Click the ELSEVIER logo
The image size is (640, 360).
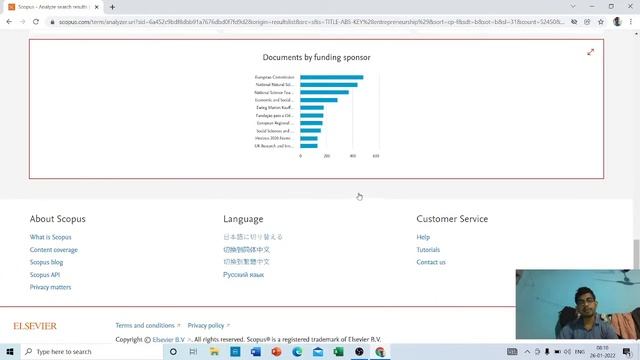click(35, 326)
